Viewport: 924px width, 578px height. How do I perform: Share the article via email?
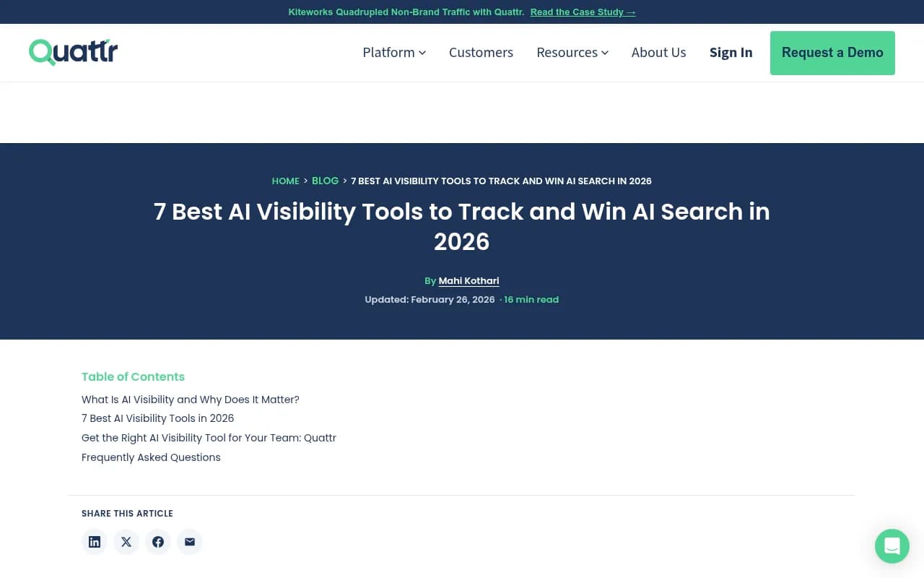[189, 542]
